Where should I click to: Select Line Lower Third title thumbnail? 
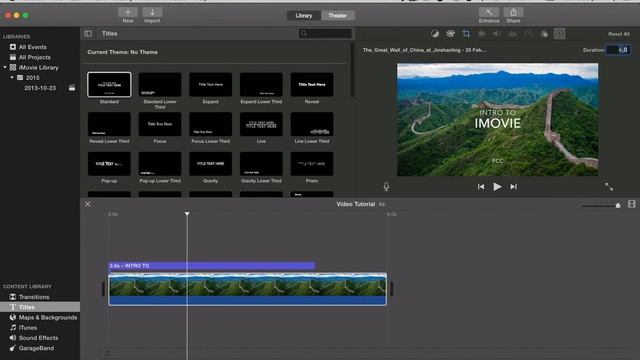tap(312, 124)
